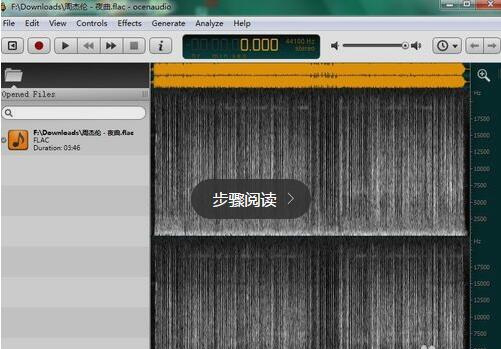
Task: Fast forward the playback position
Action: coord(111,46)
